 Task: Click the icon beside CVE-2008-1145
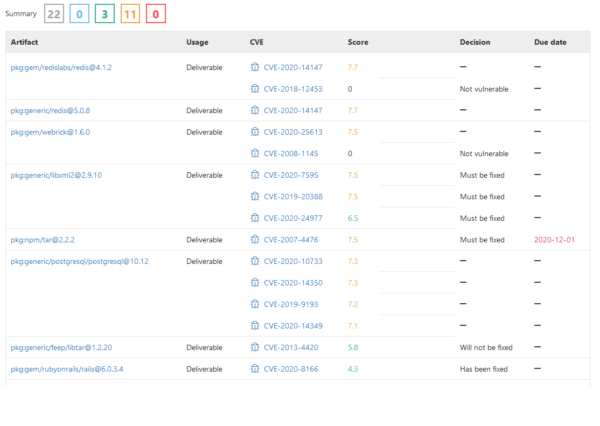[x=255, y=153]
